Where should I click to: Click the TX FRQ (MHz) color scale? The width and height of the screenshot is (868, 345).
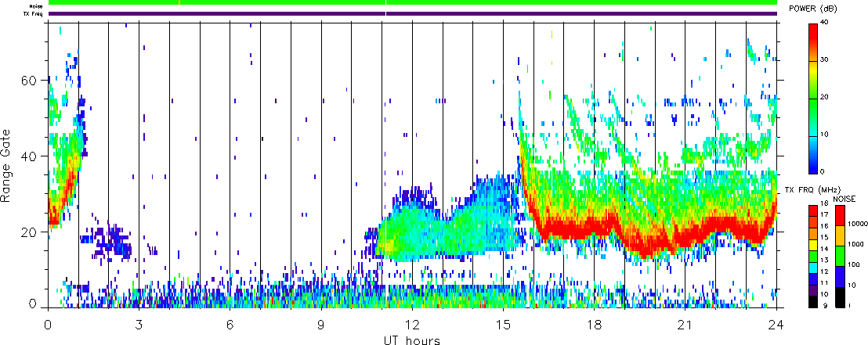click(x=813, y=257)
